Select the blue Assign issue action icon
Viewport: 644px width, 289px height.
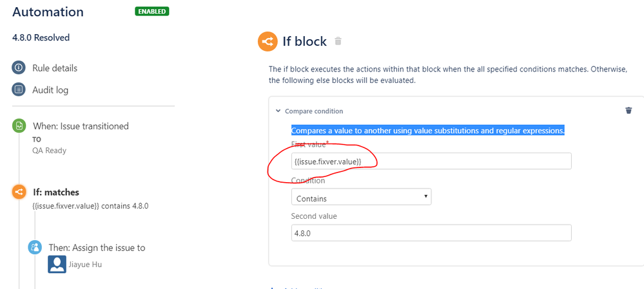pos(35,247)
